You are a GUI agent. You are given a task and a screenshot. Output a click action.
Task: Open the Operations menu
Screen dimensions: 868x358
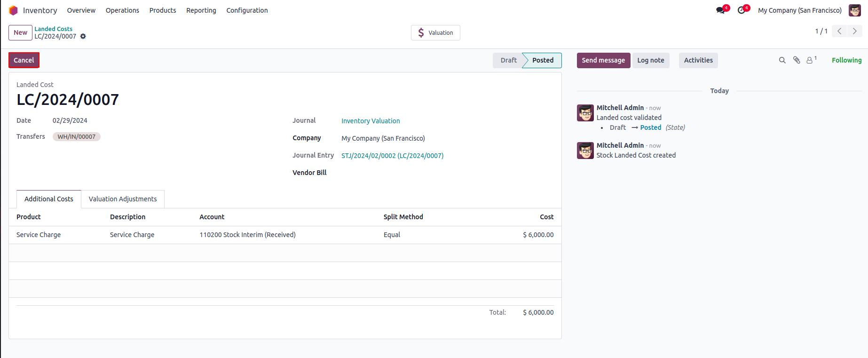tap(122, 10)
